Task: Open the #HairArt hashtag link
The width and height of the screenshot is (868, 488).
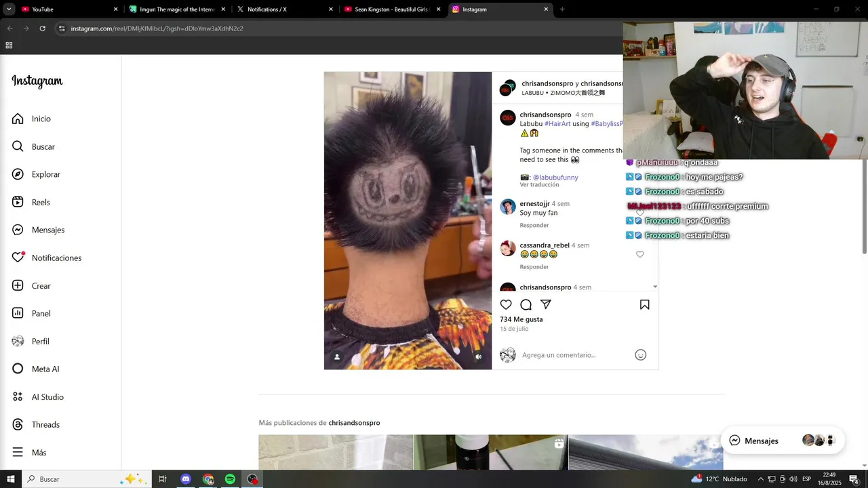Action: (x=557, y=124)
